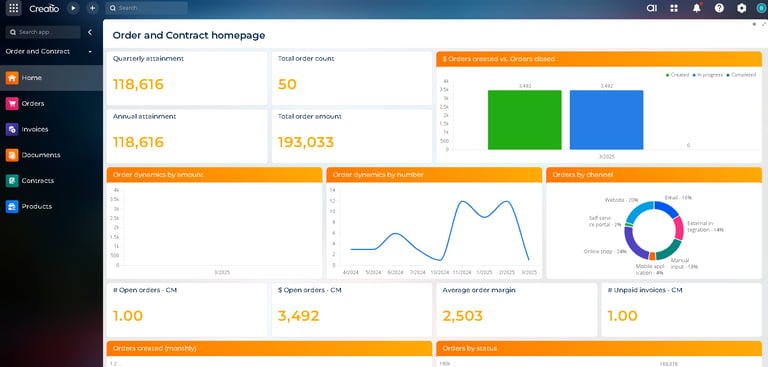The height and width of the screenshot is (367, 768).
Task: Open the help question mark icon
Action: [x=719, y=8]
